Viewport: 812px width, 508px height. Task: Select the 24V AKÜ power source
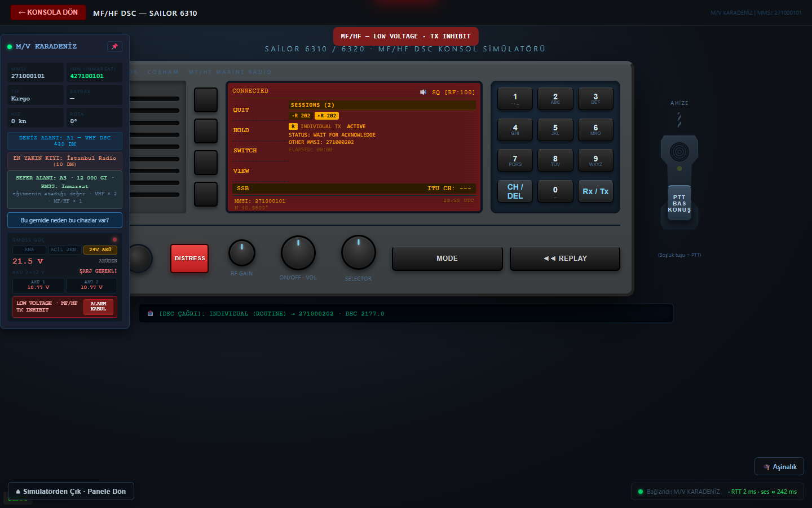click(100, 249)
